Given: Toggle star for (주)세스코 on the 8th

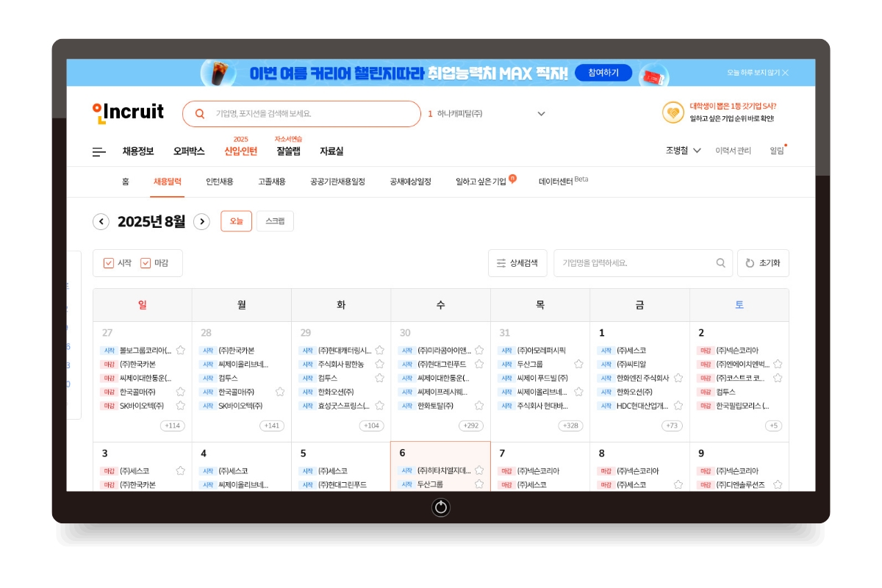Looking at the screenshot, I should point(678,484).
